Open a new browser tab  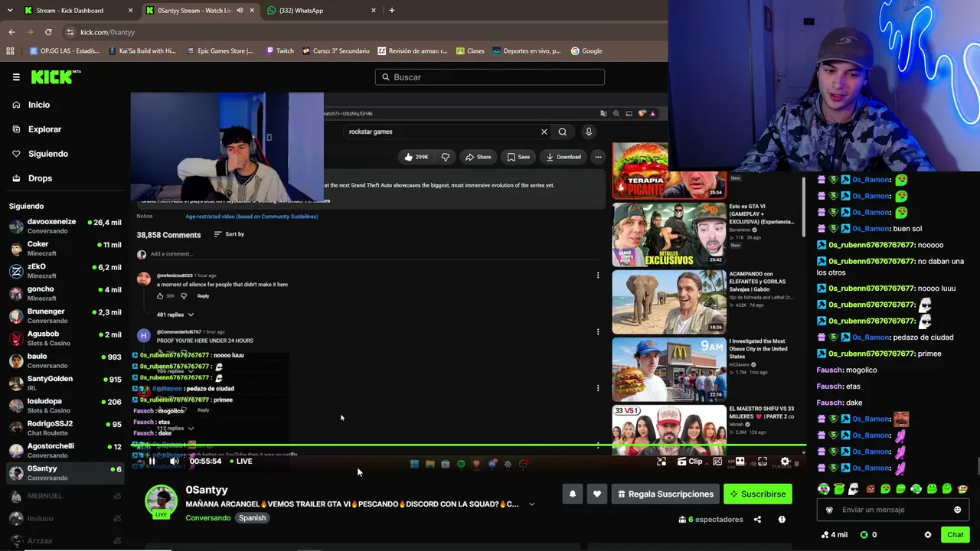coord(392,11)
